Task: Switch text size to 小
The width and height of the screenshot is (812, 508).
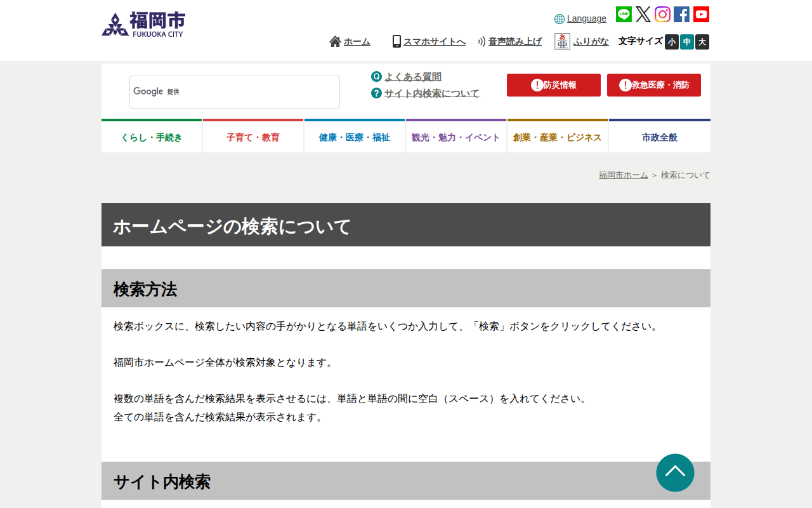Action: pos(671,42)
